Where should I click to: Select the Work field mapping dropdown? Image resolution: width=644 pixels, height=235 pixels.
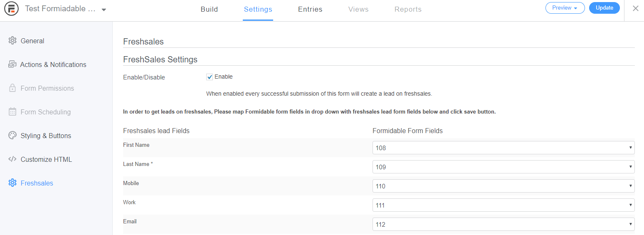(503, 205)
